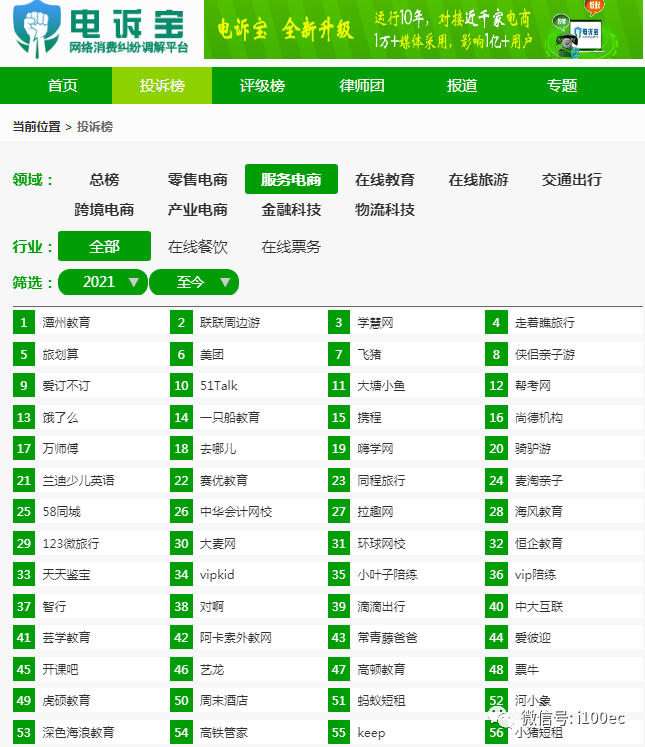645x747 pixels.
Task: Select the 总榜 domain filter
Action: point(104,180)
